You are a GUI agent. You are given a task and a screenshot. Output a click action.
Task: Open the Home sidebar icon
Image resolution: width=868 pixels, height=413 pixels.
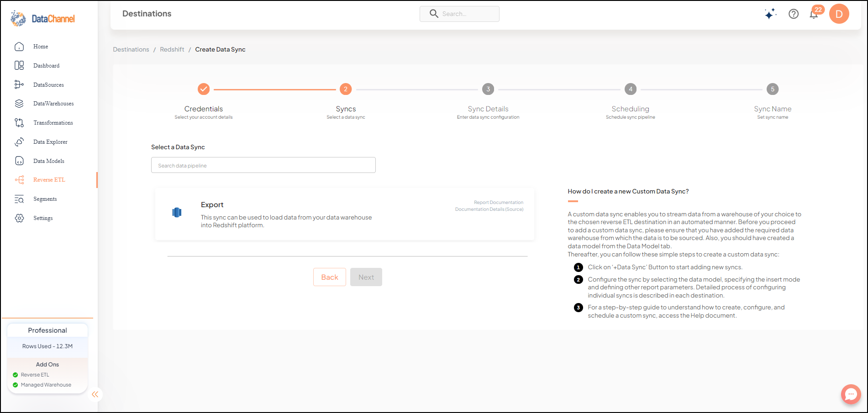pos(19,47)
